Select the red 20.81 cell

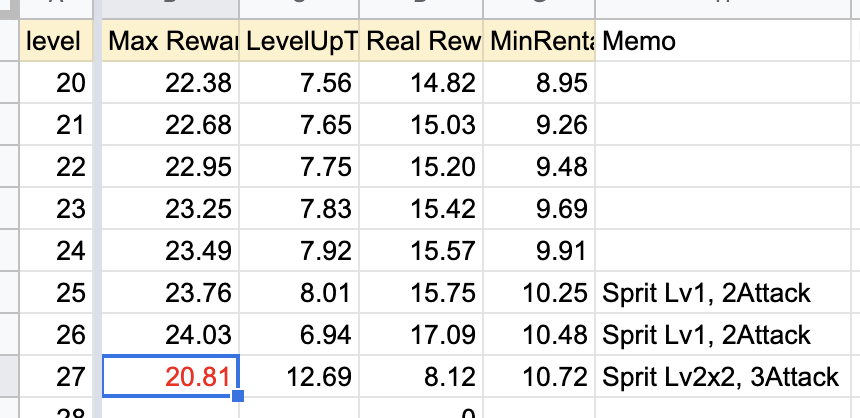tap(171, 376)
